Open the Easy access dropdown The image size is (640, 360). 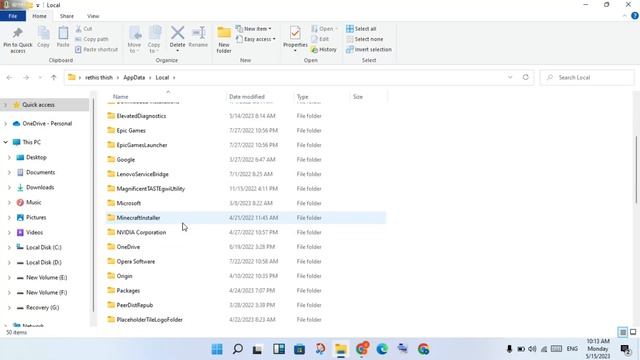coord(256,39)
